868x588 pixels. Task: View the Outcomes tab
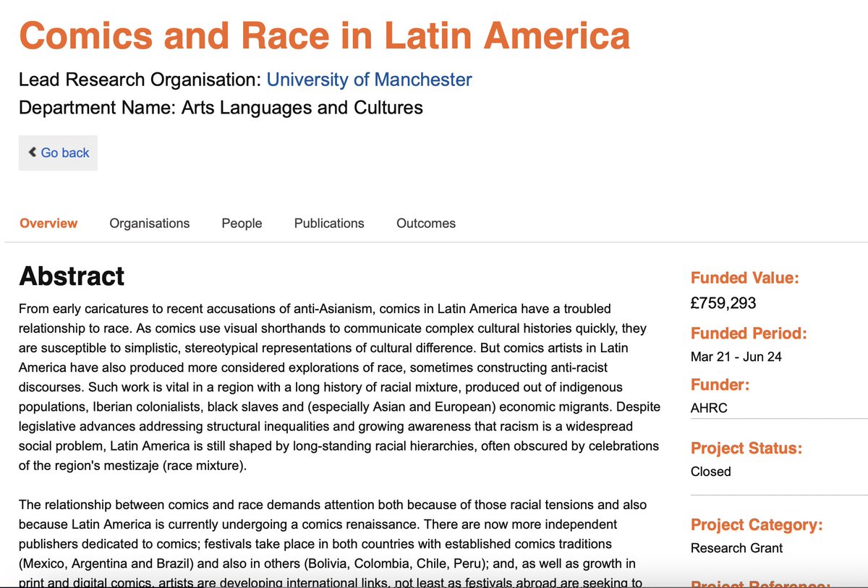click(426, 223)
